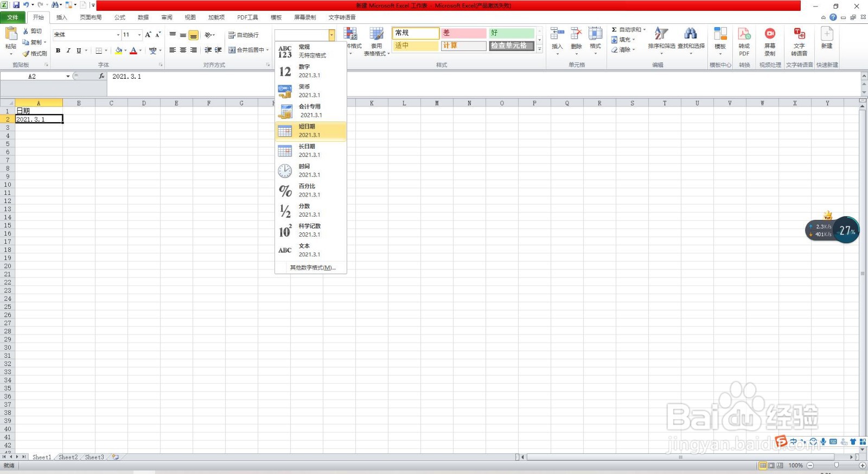Click the Find and Select binoculars icon

point(691,34)
